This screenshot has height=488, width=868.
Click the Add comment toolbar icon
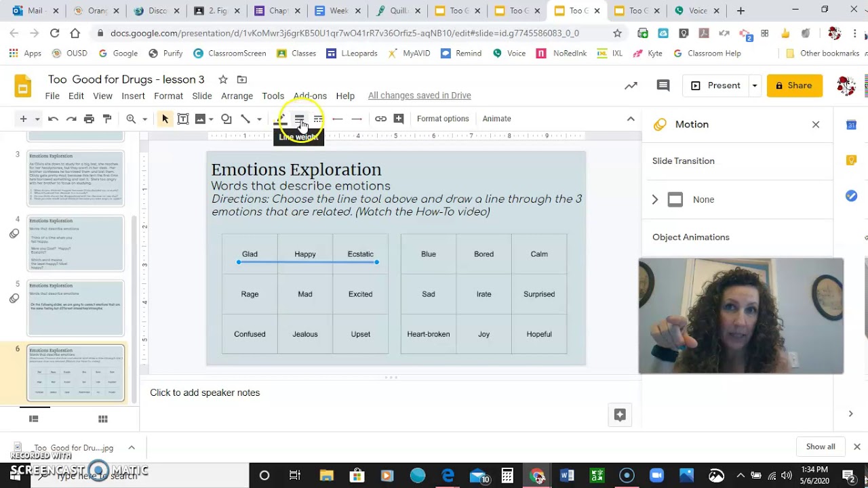(399, 119)
